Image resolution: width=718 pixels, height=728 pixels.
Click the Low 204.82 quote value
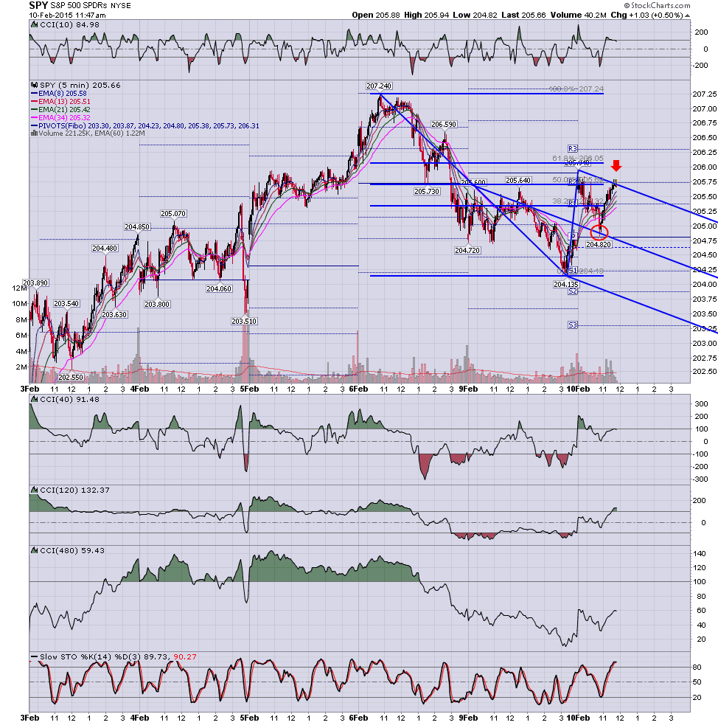475,15
